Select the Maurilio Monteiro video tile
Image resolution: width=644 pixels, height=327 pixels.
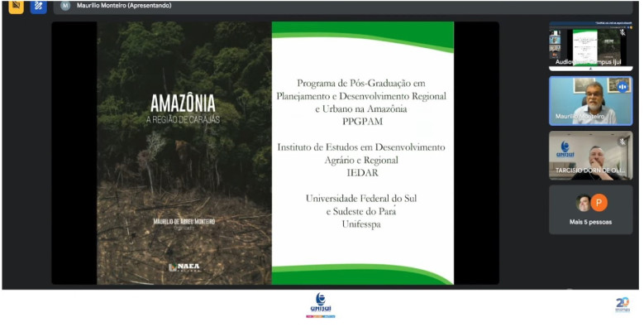(590, 101)
